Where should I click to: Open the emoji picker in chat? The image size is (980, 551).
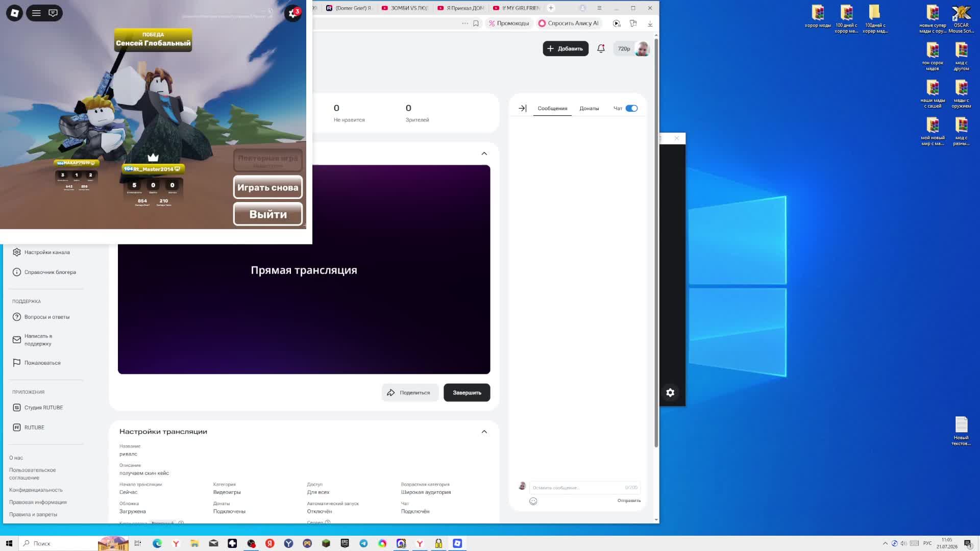(x=533, y=501)
